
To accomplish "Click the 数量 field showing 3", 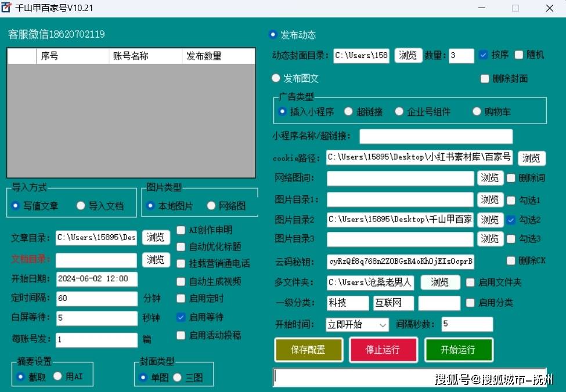I will (x=461, y=56).
